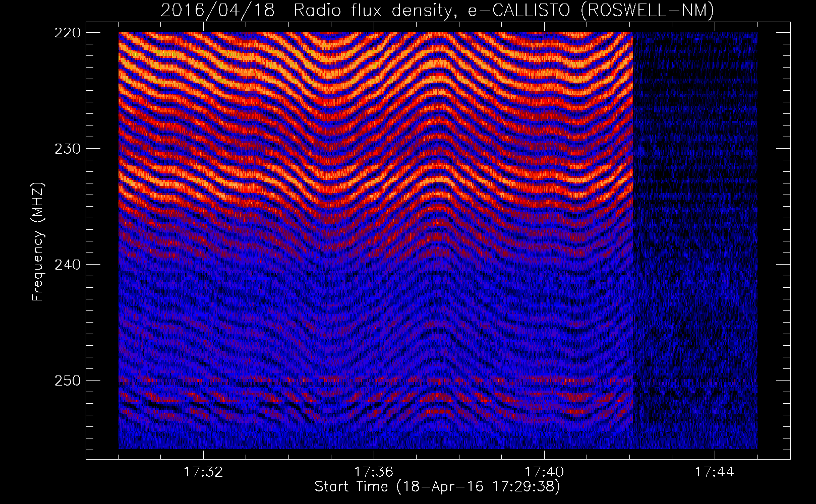Click the date '2016/04/18' in the title
Image resolution: width=816 pixels, height=504 pixels.
218,11
